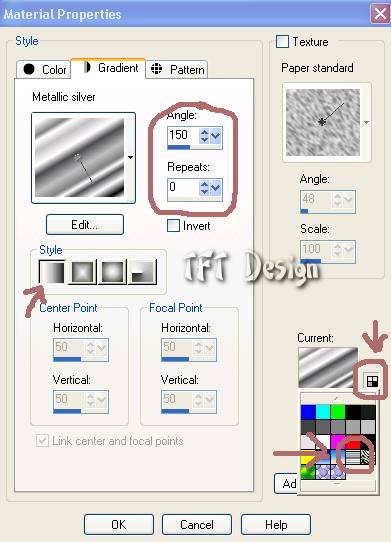Open the Metallic silver gradient picker dropdown
This screenshot has height=542, width=391.
pyautogui.click(x=130, y=157)
